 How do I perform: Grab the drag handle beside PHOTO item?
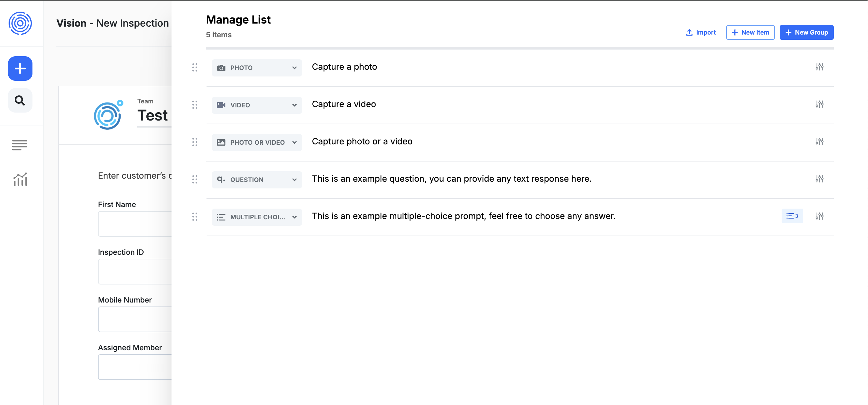click(195, 67)
